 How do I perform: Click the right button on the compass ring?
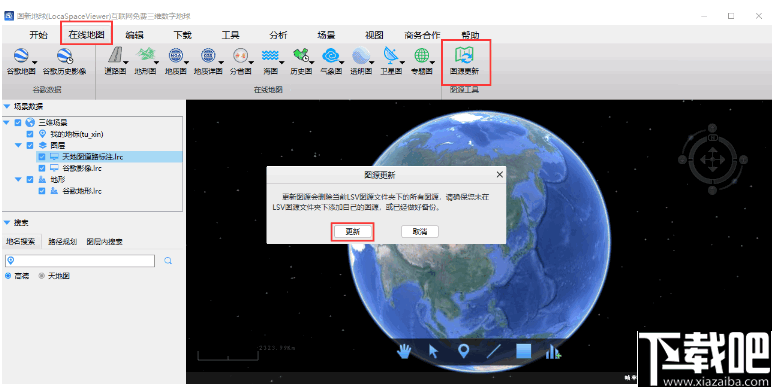click(743, 160)
